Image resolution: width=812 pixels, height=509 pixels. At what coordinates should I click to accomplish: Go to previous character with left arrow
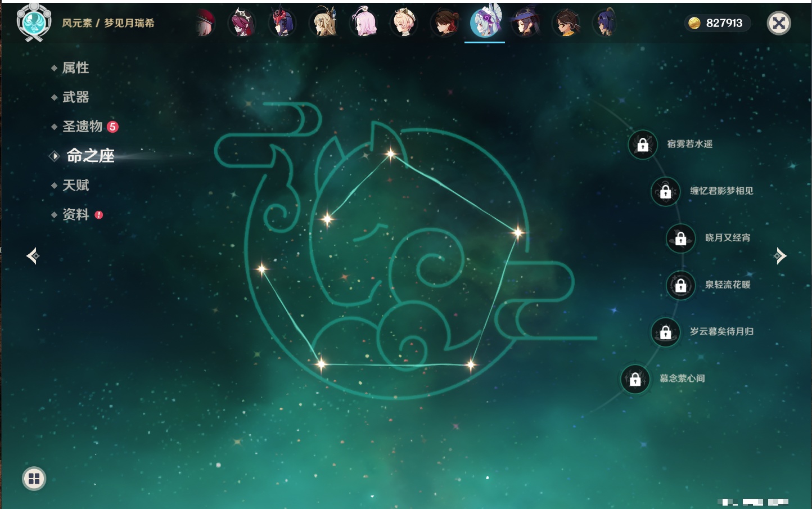coord(33,256)
